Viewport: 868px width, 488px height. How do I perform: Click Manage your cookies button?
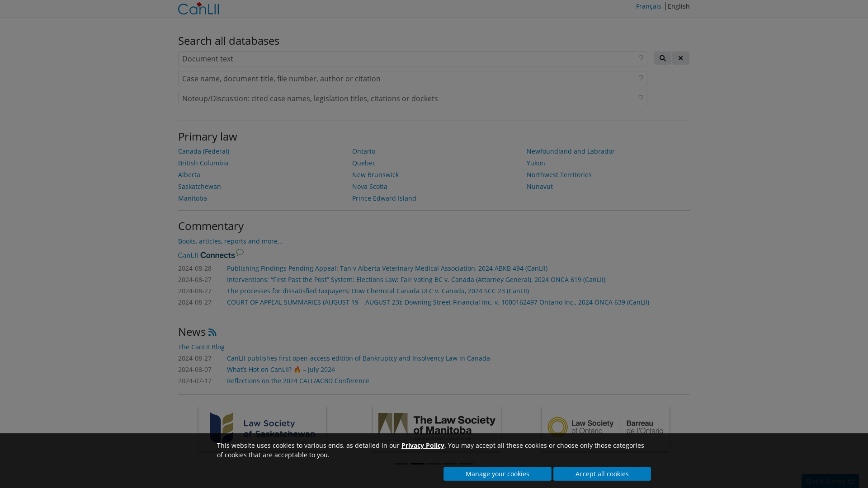[x=497, y=474]
